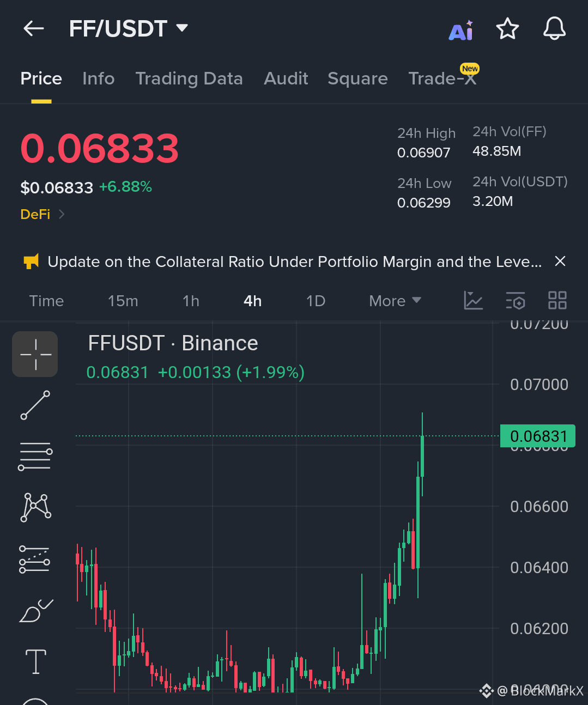Click the large 0.06833 price

tap(100, 148)
